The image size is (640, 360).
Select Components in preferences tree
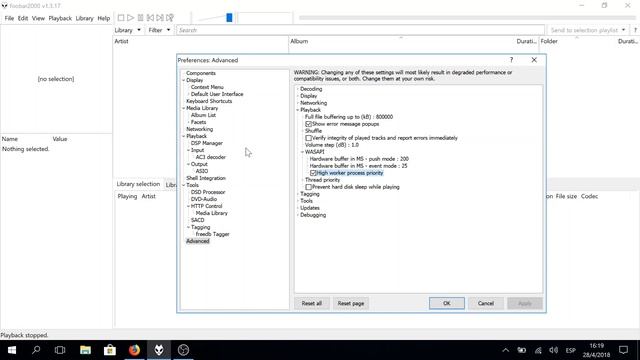(201, 73)
